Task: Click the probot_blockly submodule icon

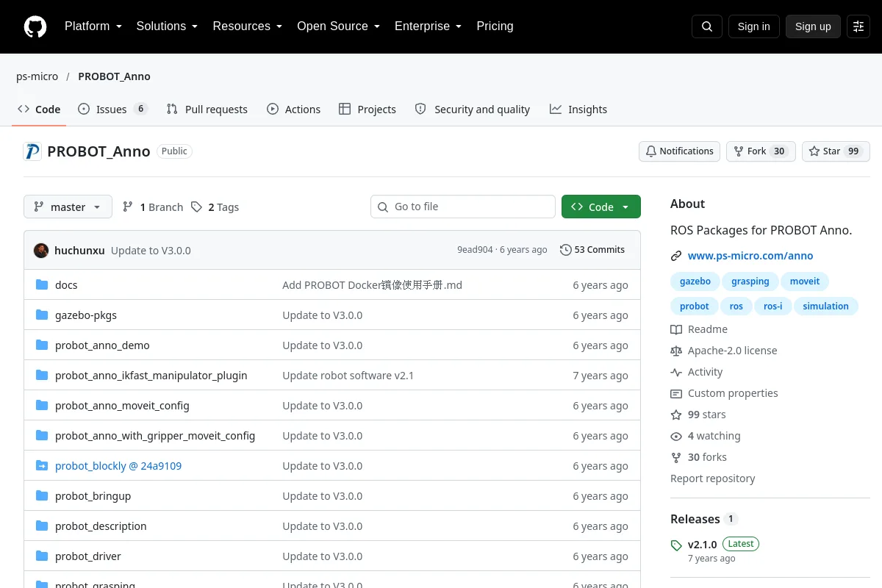Action: 42,465
